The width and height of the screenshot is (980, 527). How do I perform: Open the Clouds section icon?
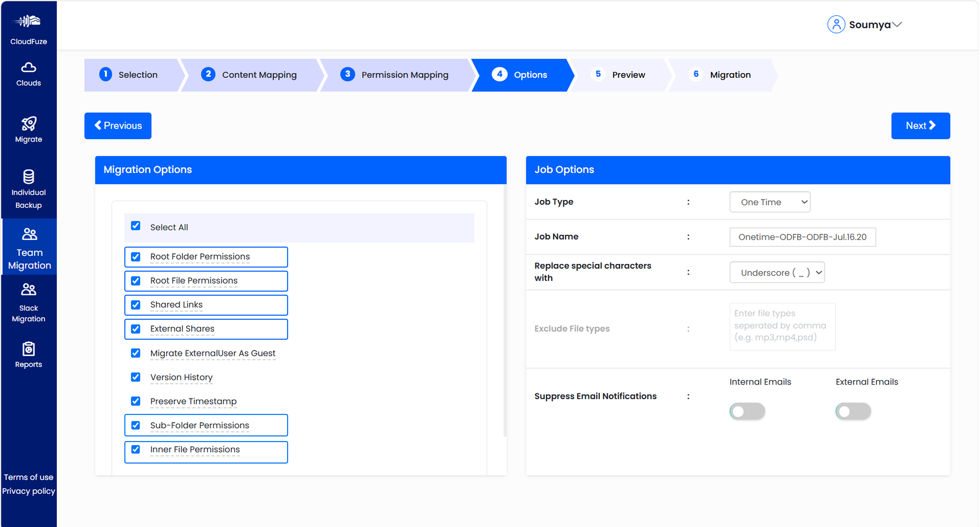click(x=28, y=67)
